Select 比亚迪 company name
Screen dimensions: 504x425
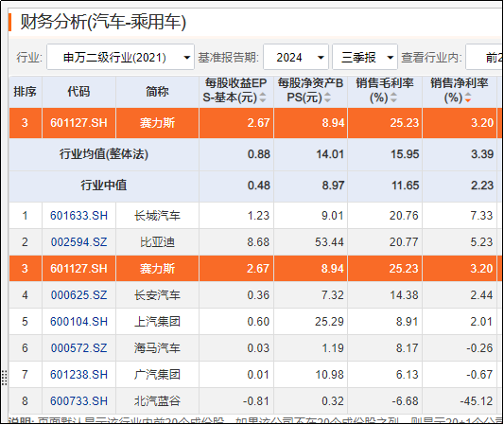157,242
